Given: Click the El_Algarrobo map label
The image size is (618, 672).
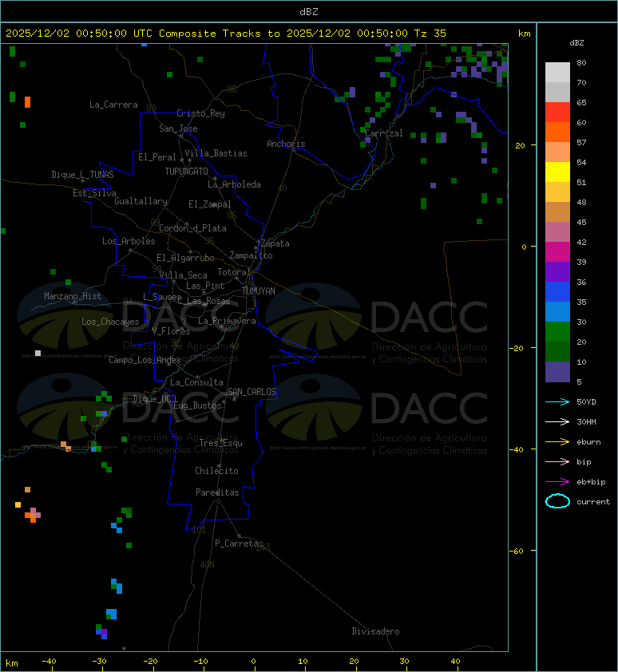Looking at the screenshot, I should click(185, 258).
